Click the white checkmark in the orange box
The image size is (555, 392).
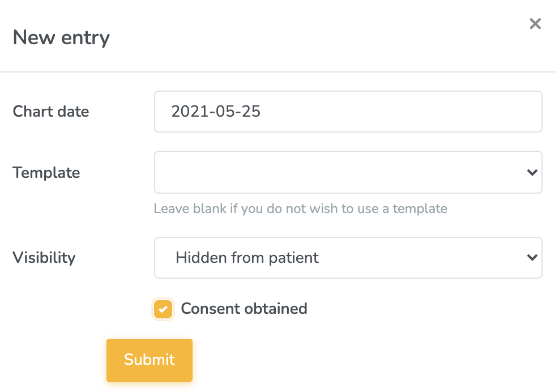163,309
